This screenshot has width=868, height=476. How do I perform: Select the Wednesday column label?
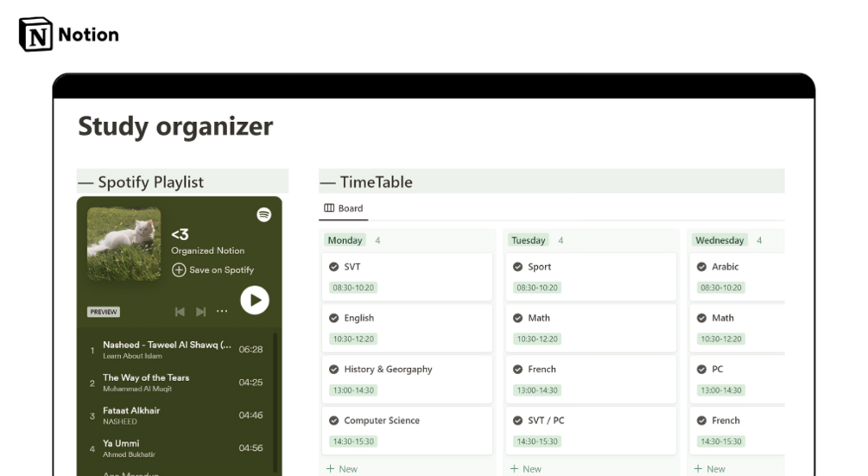pyautogui.click(x=719, y=240)
